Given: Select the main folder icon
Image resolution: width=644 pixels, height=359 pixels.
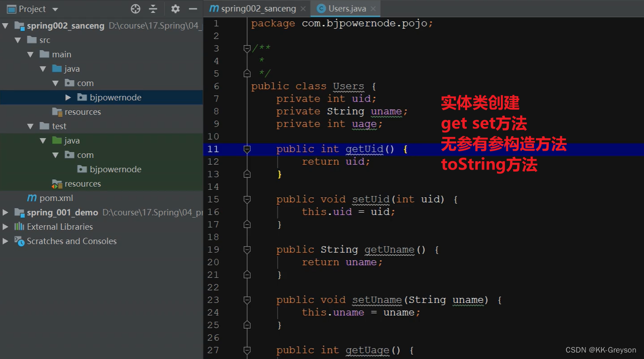Looking at the screenshot, I should [45, 54].
